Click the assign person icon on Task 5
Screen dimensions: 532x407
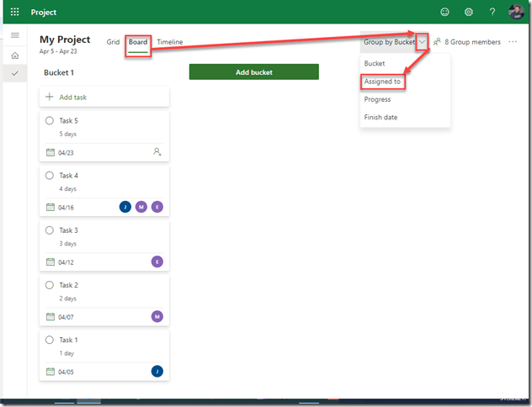coord(157,152)
